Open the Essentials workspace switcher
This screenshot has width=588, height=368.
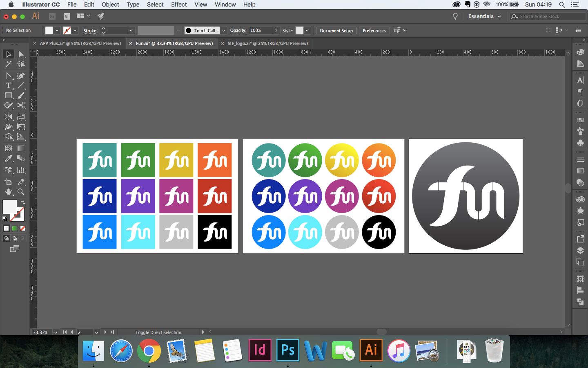point(484,16)
